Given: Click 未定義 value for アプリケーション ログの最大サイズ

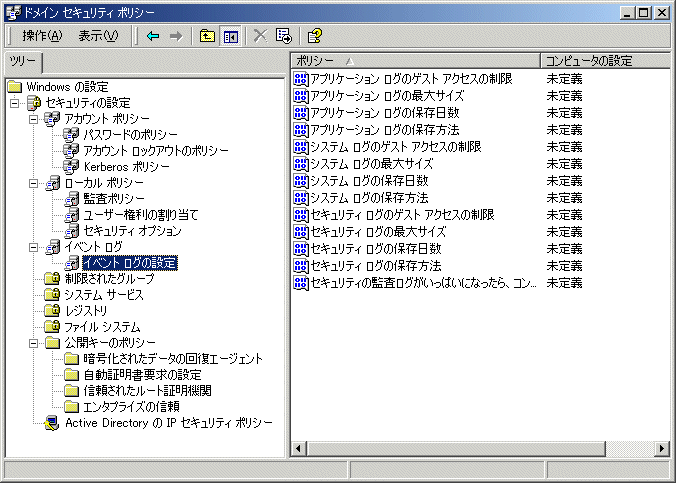Looking at the screenshot, I should [564, 96].
